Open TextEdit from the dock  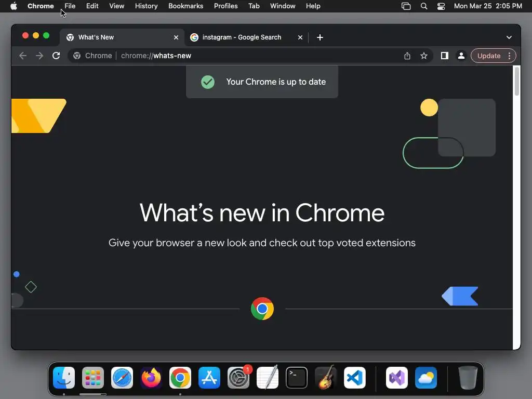[268, 378]
